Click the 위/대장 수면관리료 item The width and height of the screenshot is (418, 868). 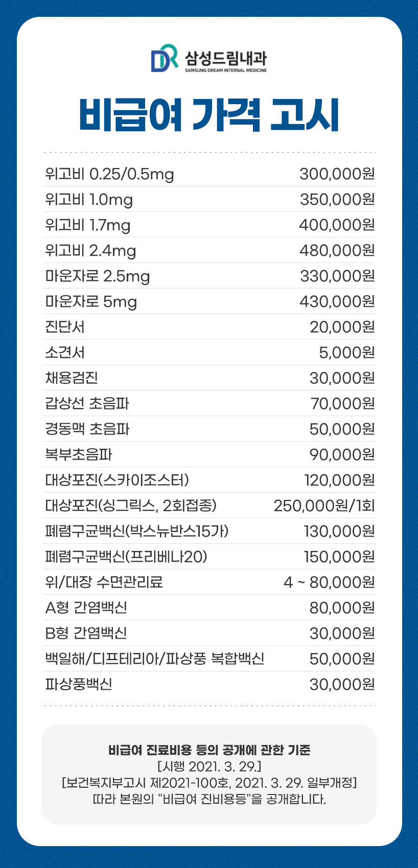point(104,583)
